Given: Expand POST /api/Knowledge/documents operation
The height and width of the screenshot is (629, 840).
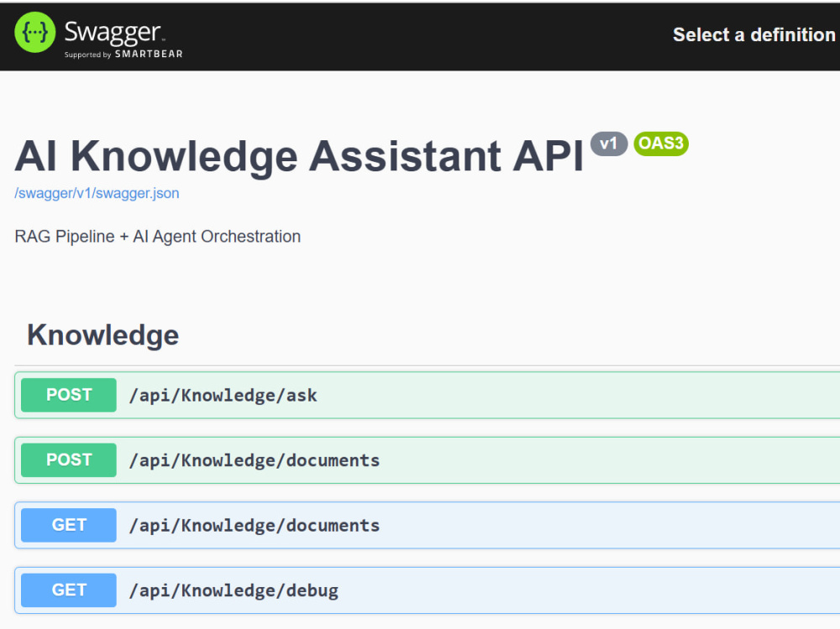Looking at the screenshot, I should tap(427, 460).
